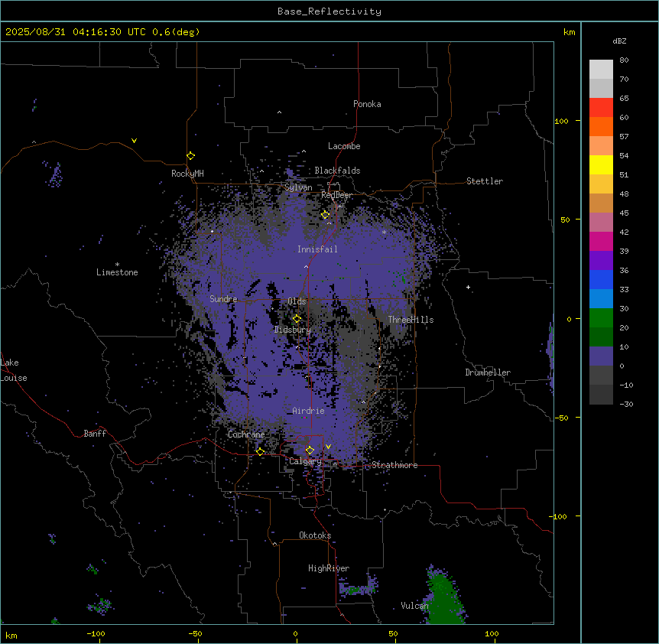
Task: Click the Vulcan label
Action: (414, 606)
